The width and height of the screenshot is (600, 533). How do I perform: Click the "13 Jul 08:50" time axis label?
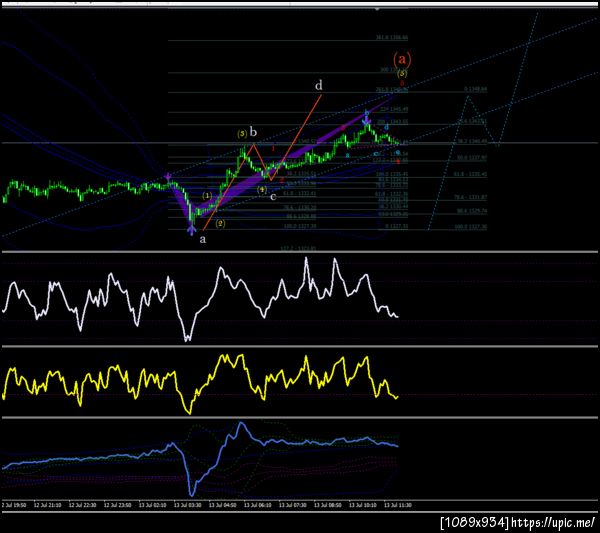328,505
